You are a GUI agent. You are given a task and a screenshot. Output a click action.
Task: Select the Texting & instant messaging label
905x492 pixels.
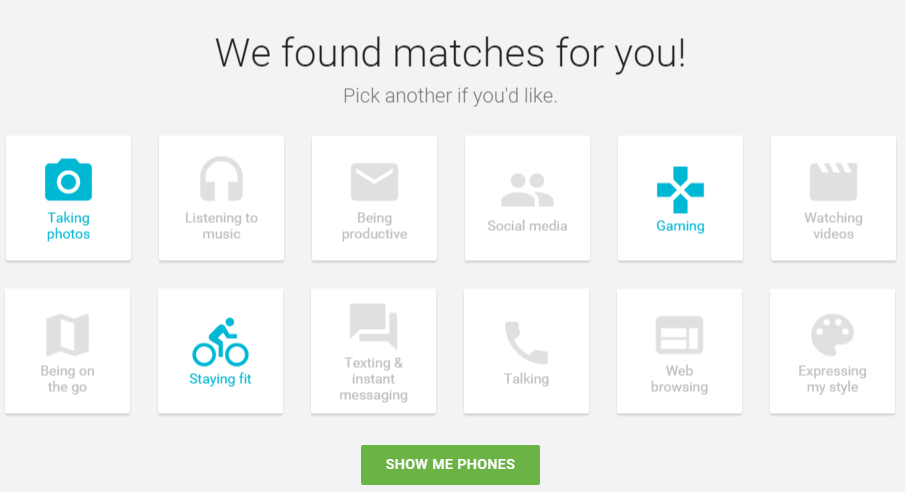(x=374, y=379)
